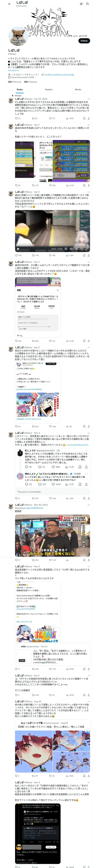
Task: Open the search icon in profile header
Action: click(x=88, y=4)
